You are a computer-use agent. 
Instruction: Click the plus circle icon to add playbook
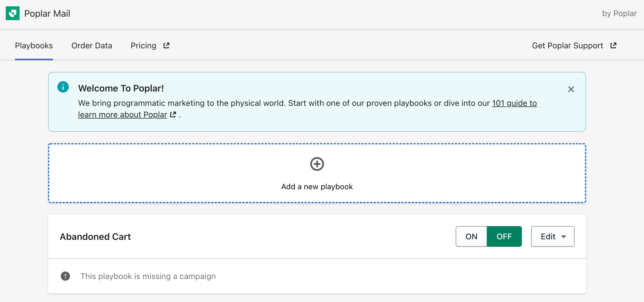click(x=317, y=164)
